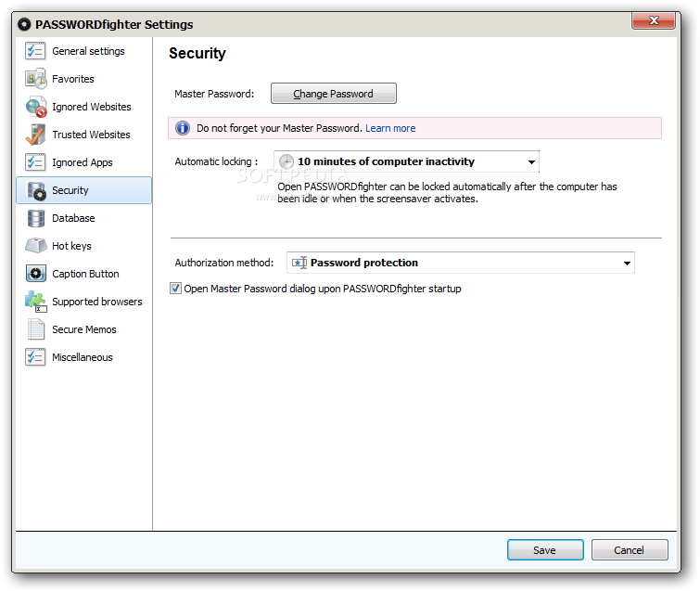Click the Hot keys keyboard-key icon

pyautogui.click(x=36, y=246)
